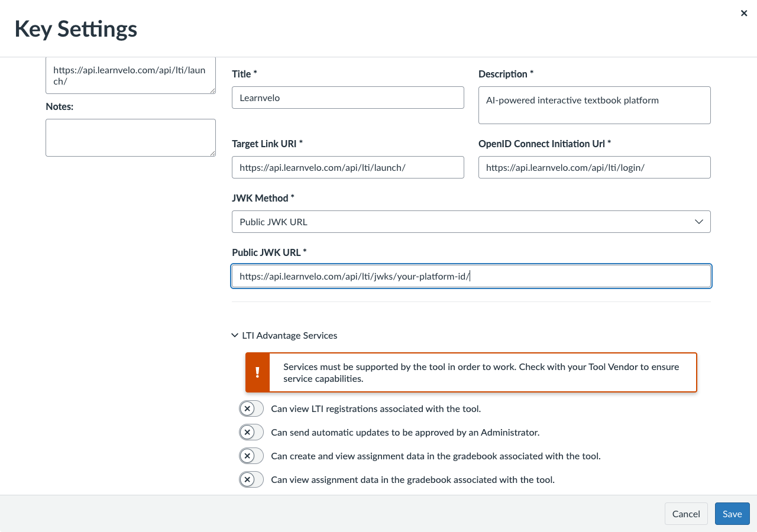The height and width of the screenshot is (532, 757).
Task: Toggle automatic updates approval by Administrator
Action: pos(251,432)
